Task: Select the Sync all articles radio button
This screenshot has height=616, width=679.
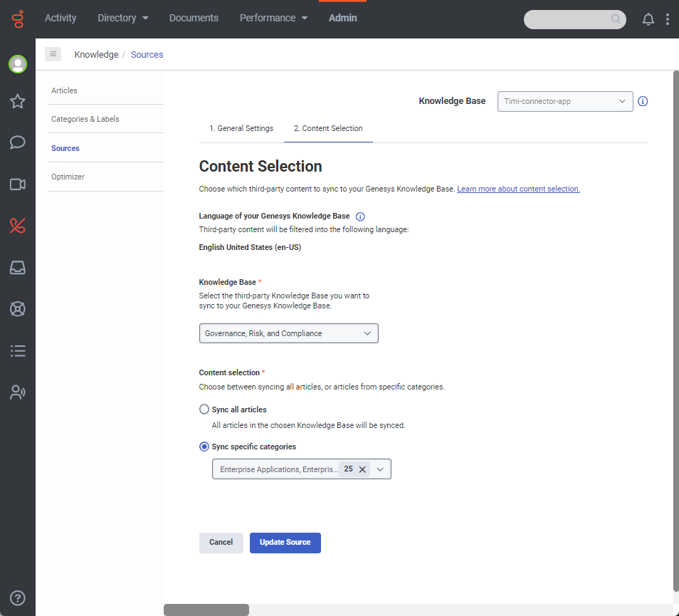Action: tap(204, 409)
